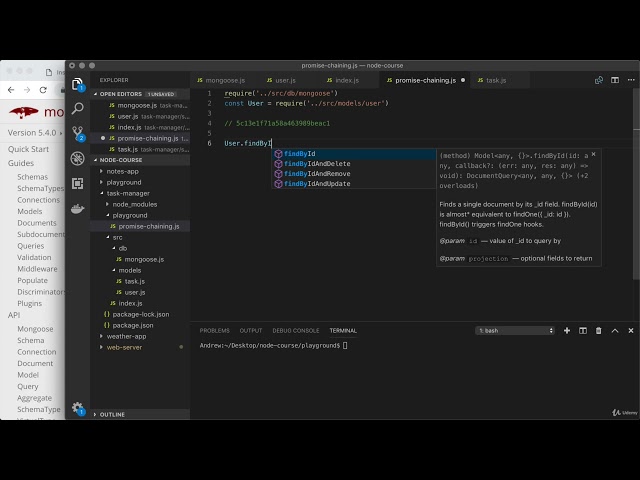Select mongoose.js in Open Editors list
This screenshot has height=480, width=640.
point(140,106)
